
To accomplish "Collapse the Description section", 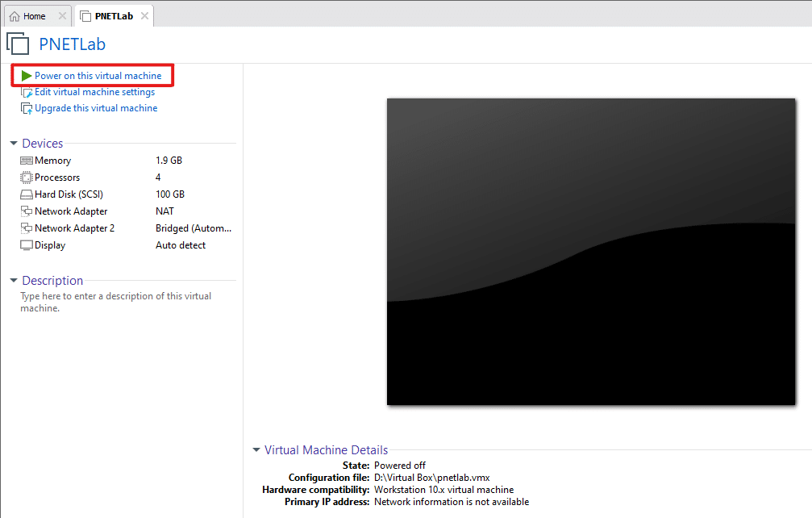I will [14, 281].
